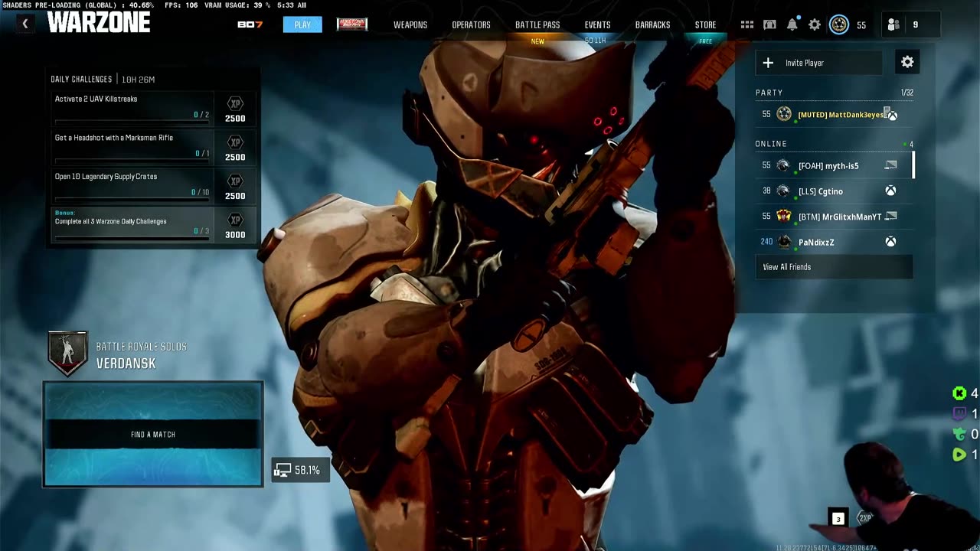The height and width of the screenshot is (551, 980).
Task: Open the STORE tab
Action: coord(705,24)
